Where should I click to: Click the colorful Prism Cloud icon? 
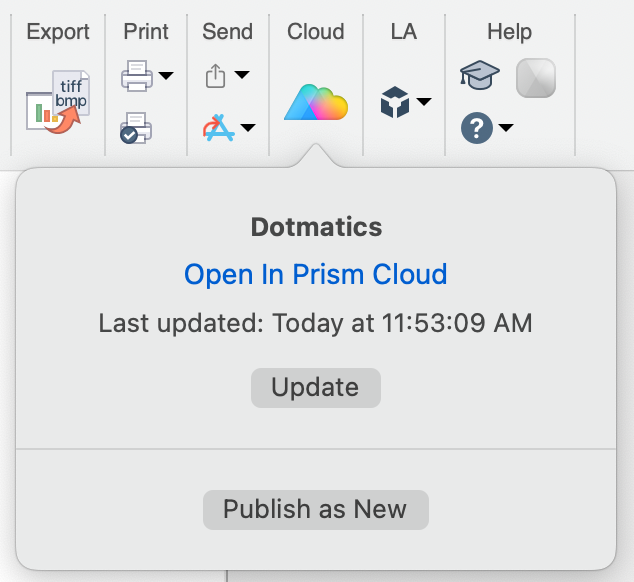315,102
